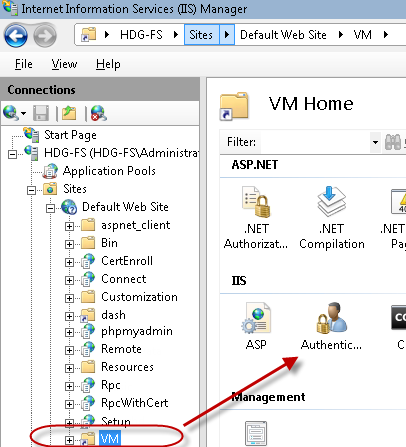Select the Resources folder in tree
Image resolution: width=406 pixels, height=447 pixels.
127,367
